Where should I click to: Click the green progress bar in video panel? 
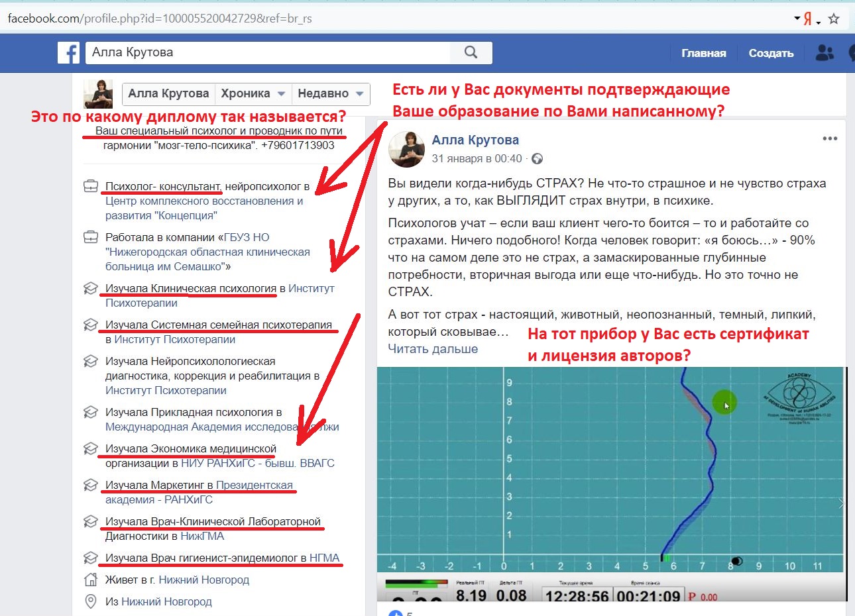pos(416,584)
